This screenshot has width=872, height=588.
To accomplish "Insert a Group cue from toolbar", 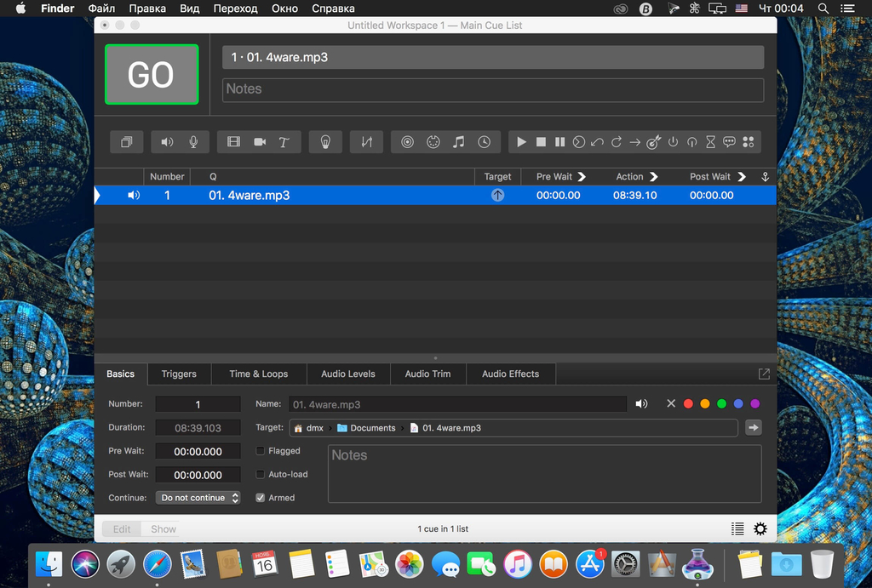I will point(126,142).
